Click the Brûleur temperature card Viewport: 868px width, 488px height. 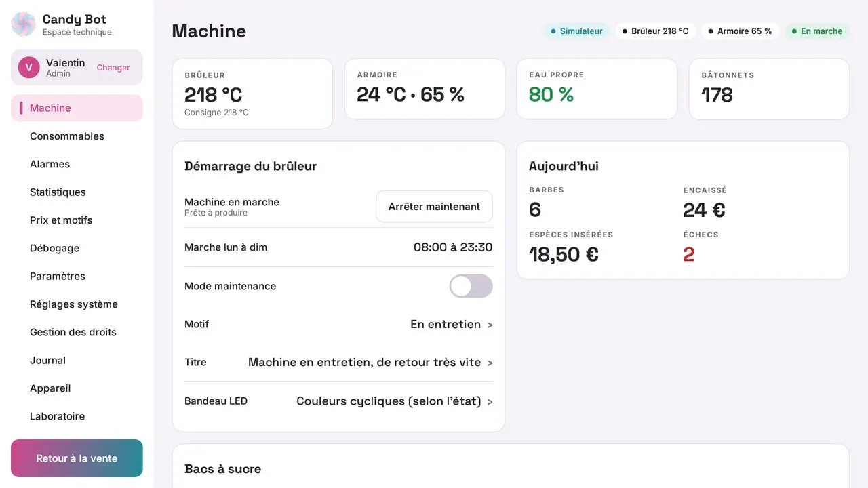[x=252, y=94]
